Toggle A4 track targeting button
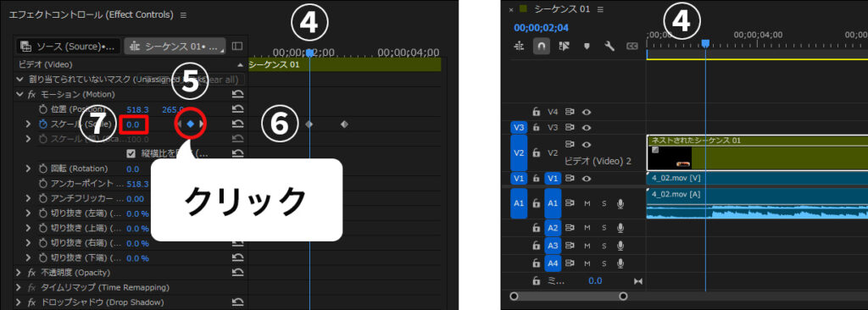The width and height of the screenshot is (868, 310). click(553, 263)
